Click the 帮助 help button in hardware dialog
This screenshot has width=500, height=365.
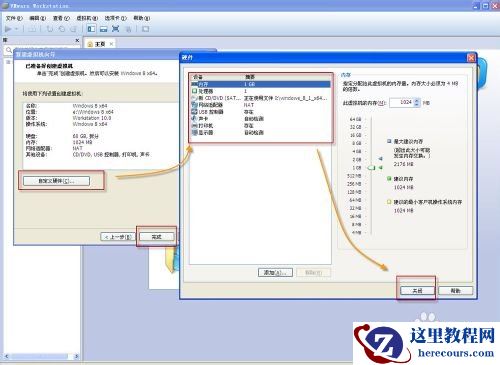[x=455, y=291]
